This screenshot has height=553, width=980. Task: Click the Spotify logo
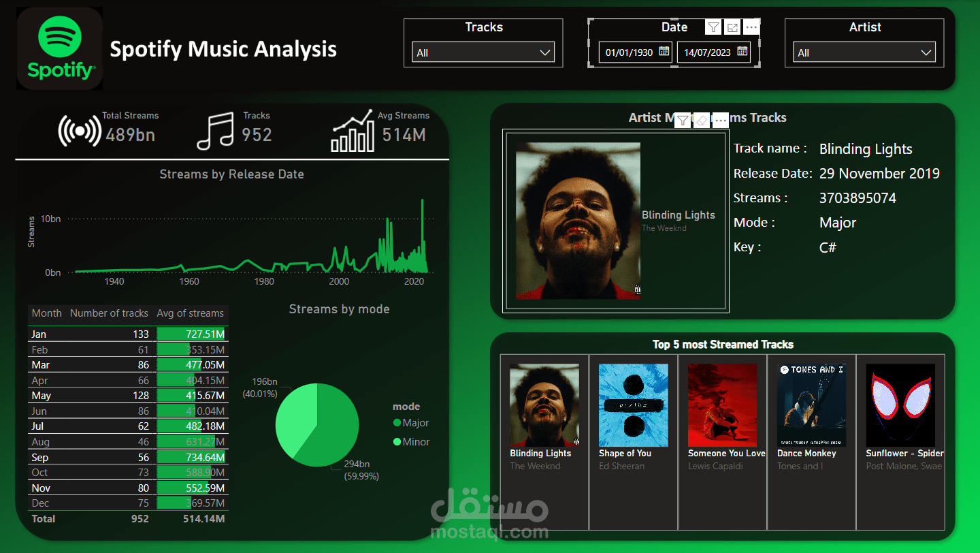tap(59, 48)
